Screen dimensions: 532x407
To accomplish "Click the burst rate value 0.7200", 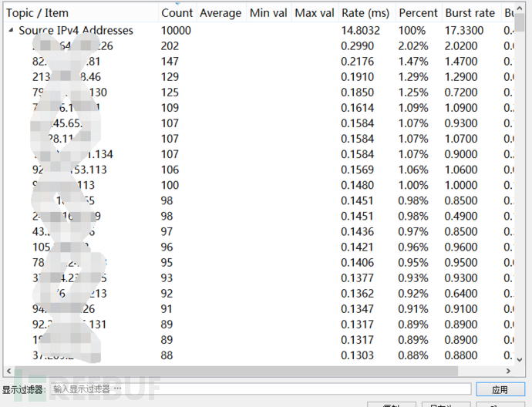I will 461,92.
